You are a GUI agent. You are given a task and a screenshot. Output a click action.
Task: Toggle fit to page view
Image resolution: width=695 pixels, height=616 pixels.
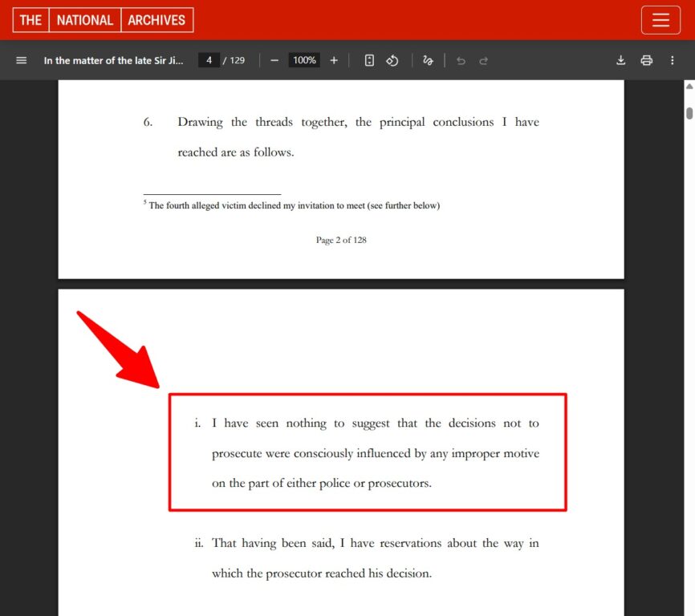pyautogui.click(x=369, y=60)
